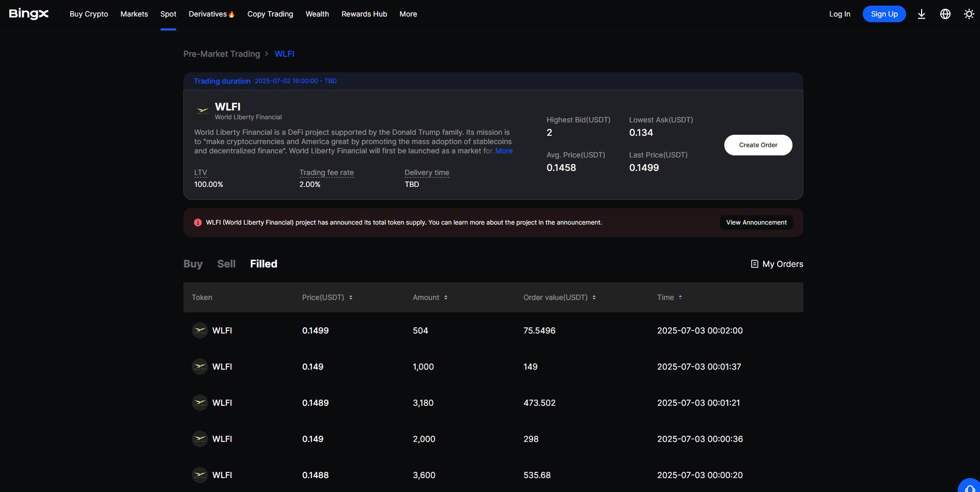Click the Sign Up button

(x=884, y=14)
